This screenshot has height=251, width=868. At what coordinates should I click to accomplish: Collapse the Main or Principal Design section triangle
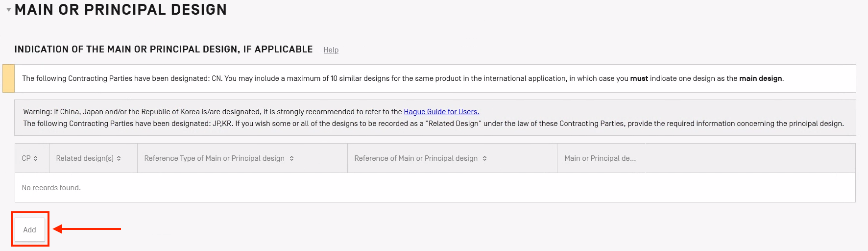(x=8, y=10)
